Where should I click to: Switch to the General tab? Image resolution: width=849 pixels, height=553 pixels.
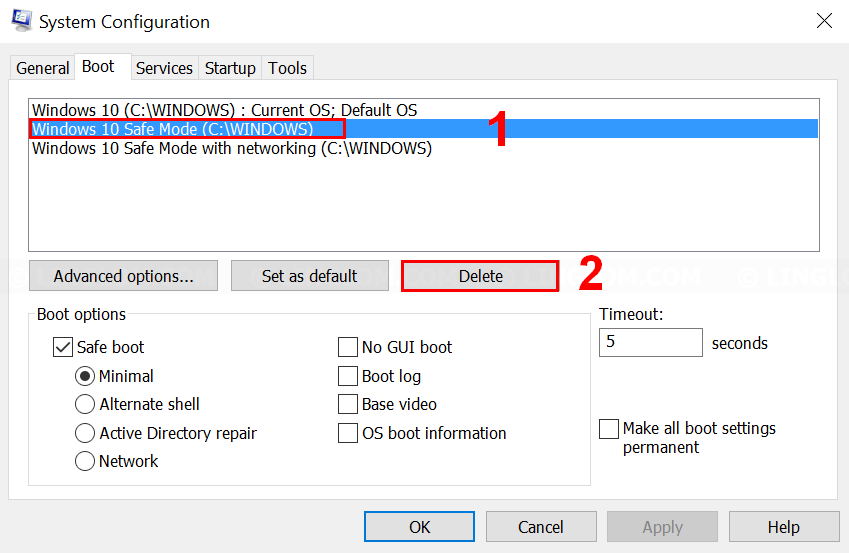pyautogui.click(x=42, y=68)
